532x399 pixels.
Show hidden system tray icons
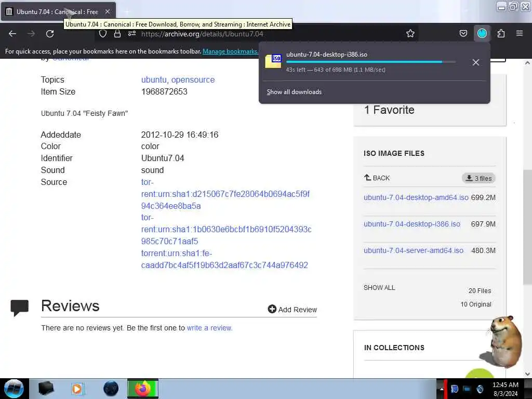tap(442, 389)
